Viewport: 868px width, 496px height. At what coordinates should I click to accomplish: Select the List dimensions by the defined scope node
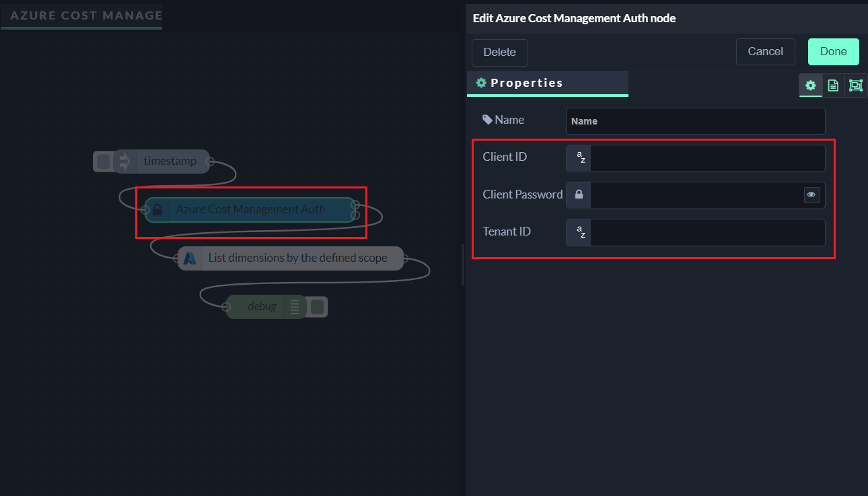click(297, 258)
